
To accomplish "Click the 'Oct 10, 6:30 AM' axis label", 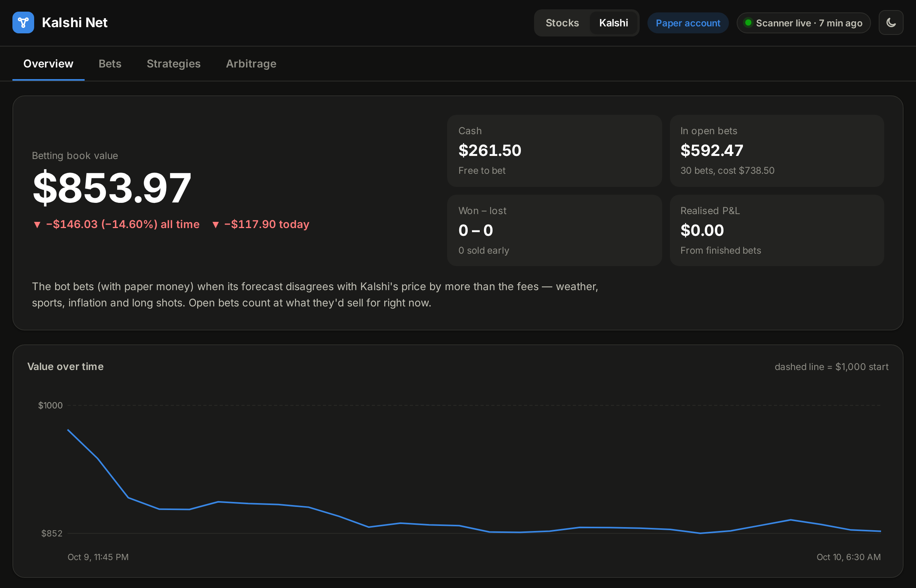I will (x=848, y=557).
